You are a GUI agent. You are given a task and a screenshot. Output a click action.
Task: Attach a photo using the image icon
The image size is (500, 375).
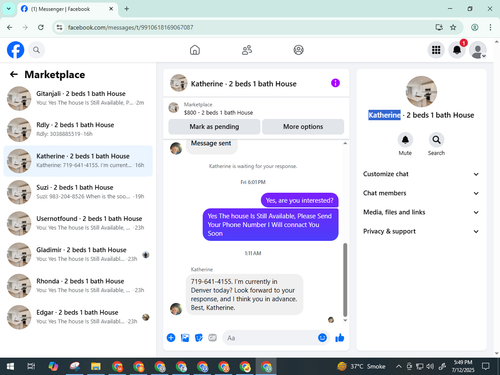point(185,338)
